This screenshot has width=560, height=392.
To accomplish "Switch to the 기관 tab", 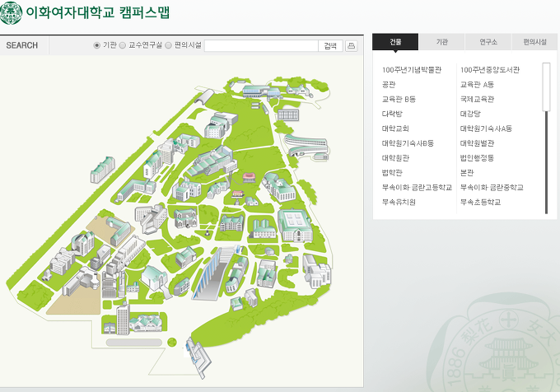I will point(441,42).
